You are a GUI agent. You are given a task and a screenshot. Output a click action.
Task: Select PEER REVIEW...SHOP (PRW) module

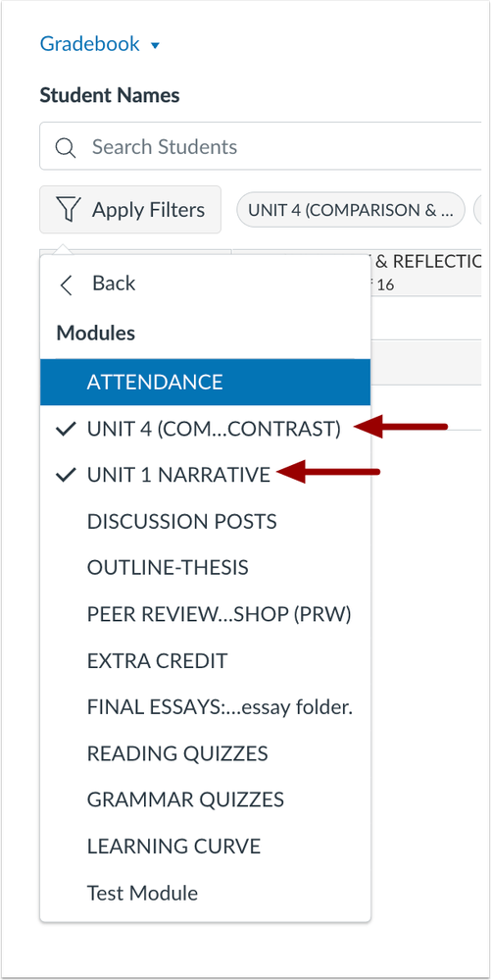pos(206,614)
